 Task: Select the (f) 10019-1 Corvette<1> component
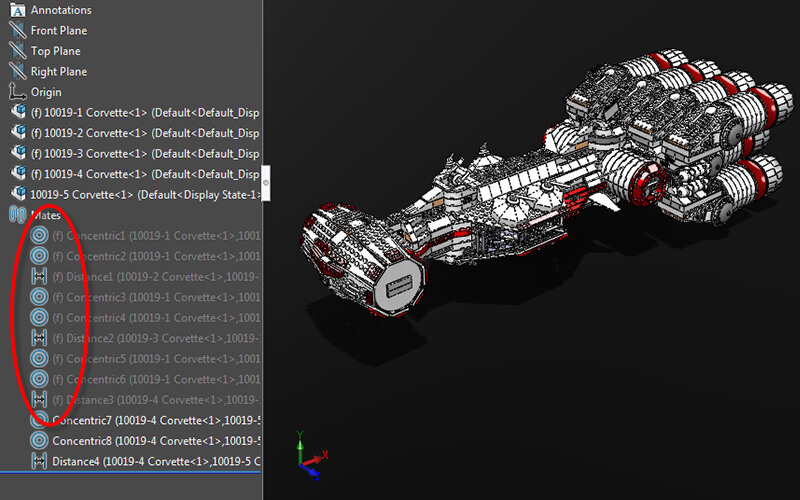[145, 112]
